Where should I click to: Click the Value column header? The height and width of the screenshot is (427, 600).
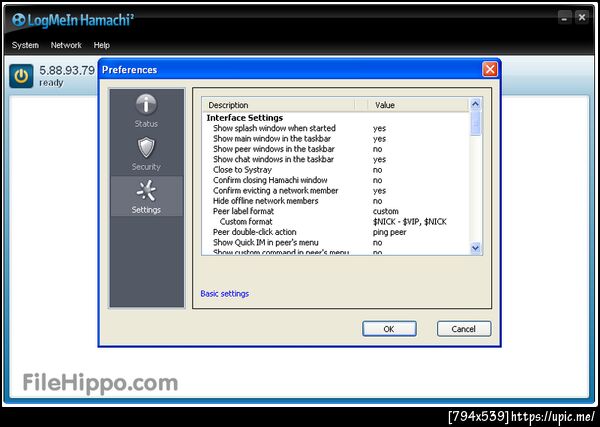click(x=418, y=105)
